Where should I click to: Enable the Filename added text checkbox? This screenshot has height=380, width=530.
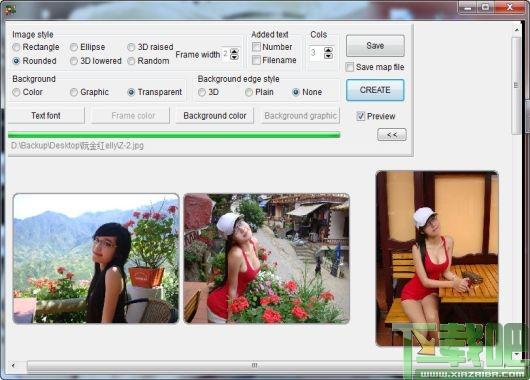[x=256, y=60]
